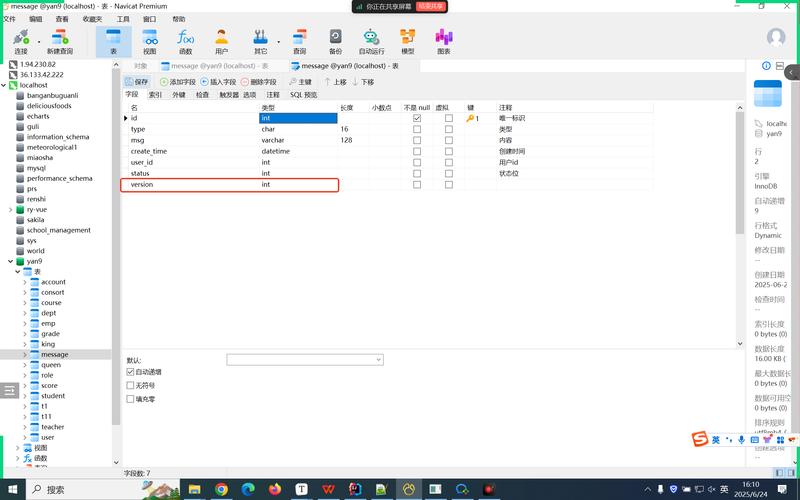Open the 备份 (Backup) tool
This screenshot has height=500, width=800.
coord(335,40)
